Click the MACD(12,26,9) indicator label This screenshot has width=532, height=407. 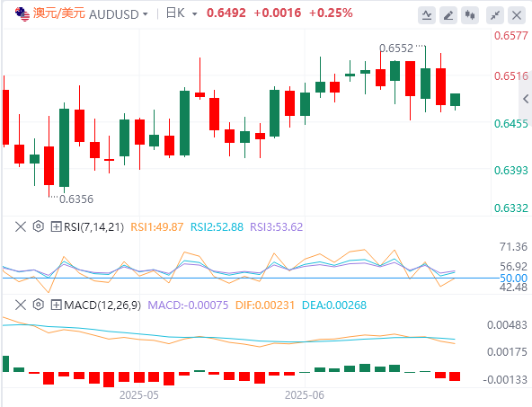click(x=102, y=305)
